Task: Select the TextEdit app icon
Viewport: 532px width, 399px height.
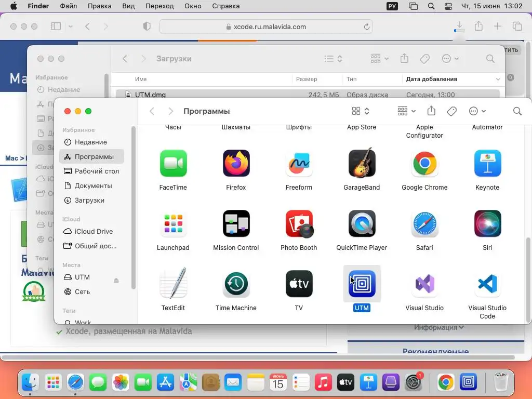Action: (173, 283)
